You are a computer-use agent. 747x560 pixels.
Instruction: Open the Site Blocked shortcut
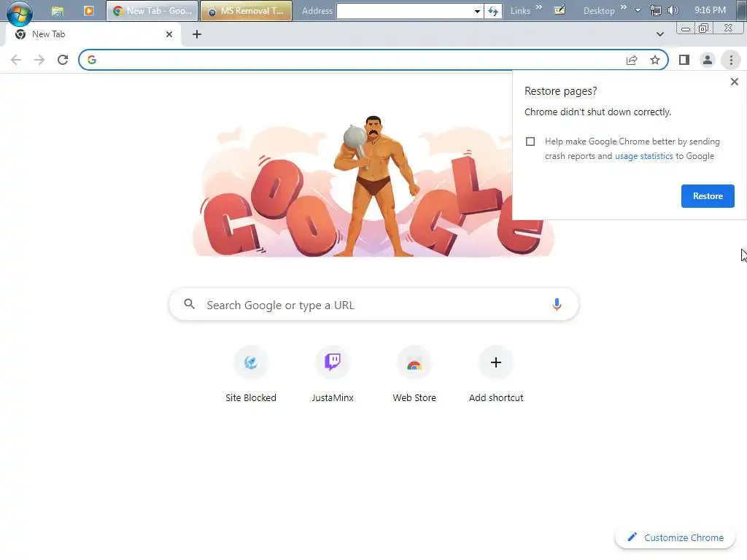pos(251,376)
